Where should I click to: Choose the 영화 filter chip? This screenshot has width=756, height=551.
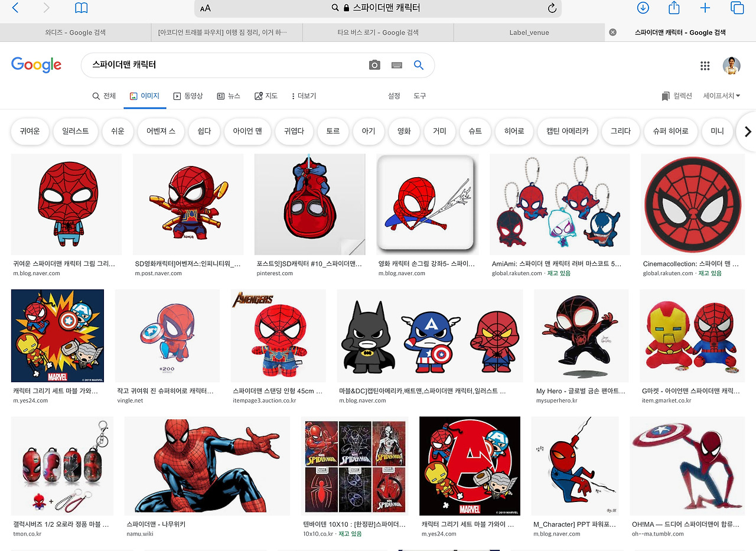[x=404, y=131]
